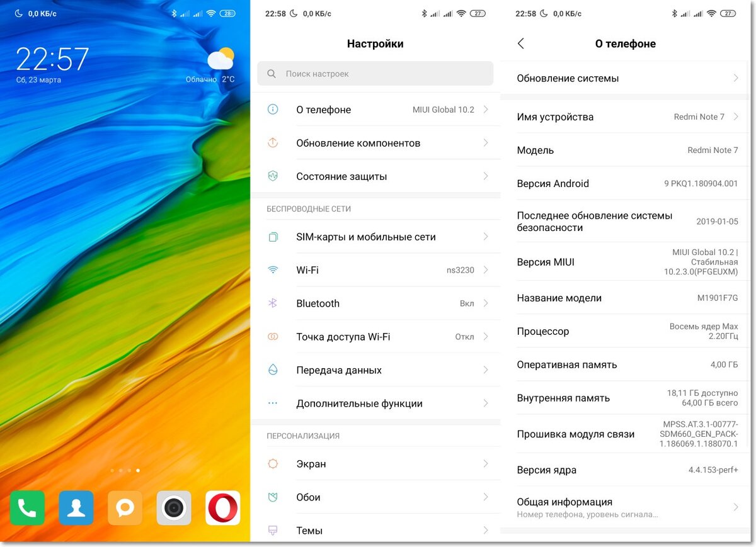The width and height of the screenshot is (756, 547).
Task: Tap the active home screen page indicator dot
Action: [138, 470]
